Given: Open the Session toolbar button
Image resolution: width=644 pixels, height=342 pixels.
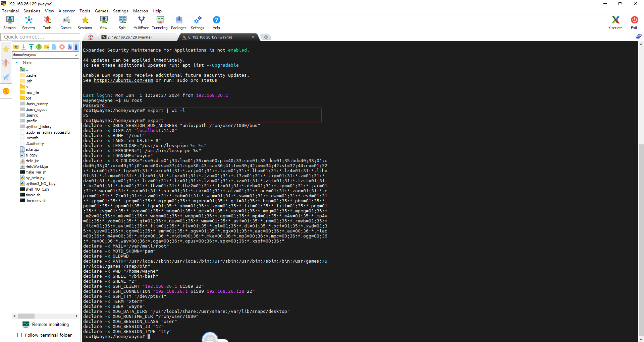Looking at the screenshot, I should pyautogui.click(x=9, y=23).
